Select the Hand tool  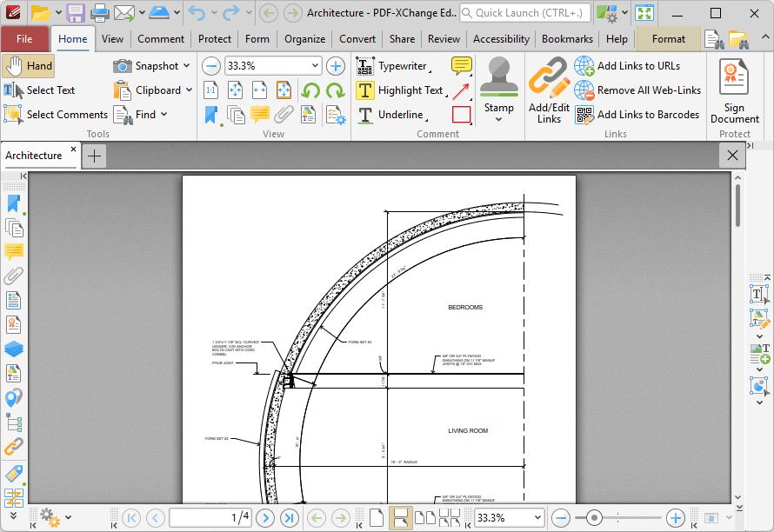[28, 66]
